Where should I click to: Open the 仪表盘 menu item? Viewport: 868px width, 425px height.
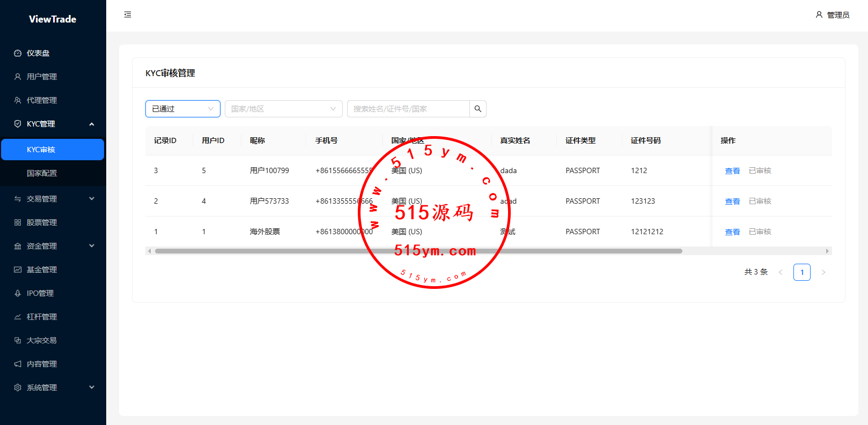(53, 53)
